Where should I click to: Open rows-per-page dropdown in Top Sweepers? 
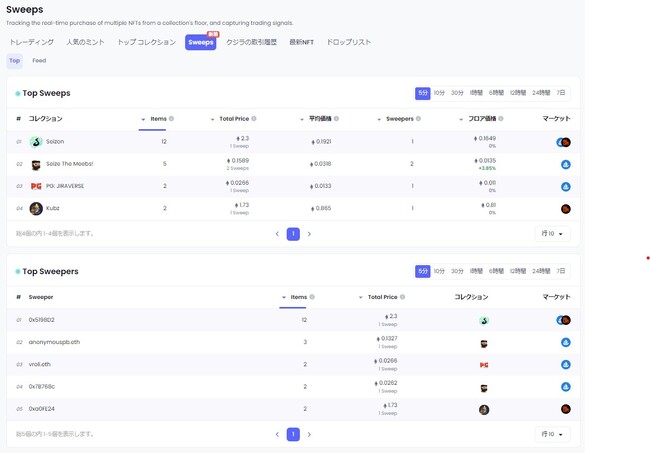tap(552, 434)
